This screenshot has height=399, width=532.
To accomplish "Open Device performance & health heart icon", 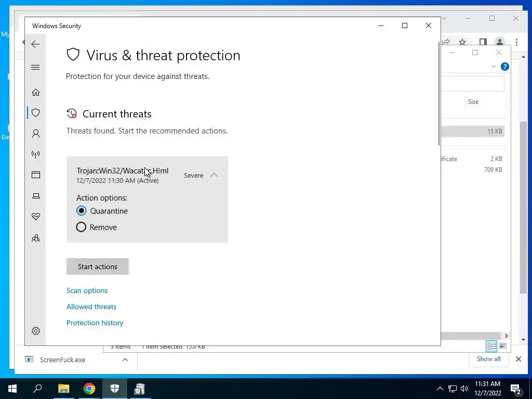I will [36, 217].
